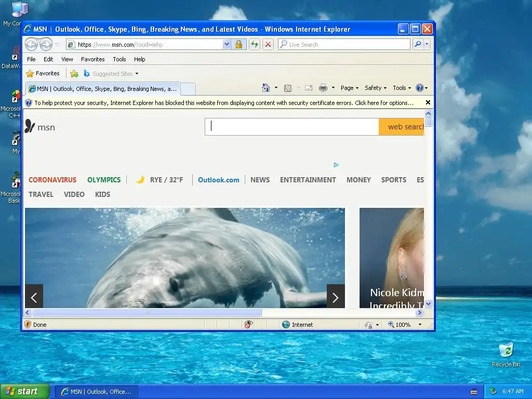Open the CORONAVIRUS link
This screenshot has width=532, height=399.
[52, 180]
